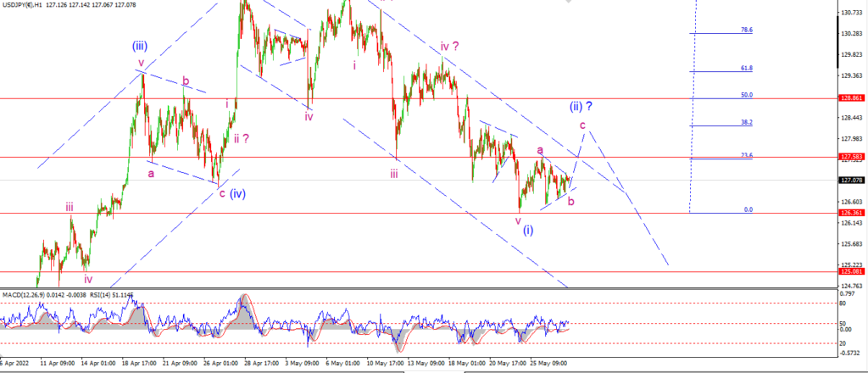Image resolution: width=868 pixels, height=373 pixels.
Task: Select the 78.6 Fibonacci level label
Action: (x=747, y=31)
